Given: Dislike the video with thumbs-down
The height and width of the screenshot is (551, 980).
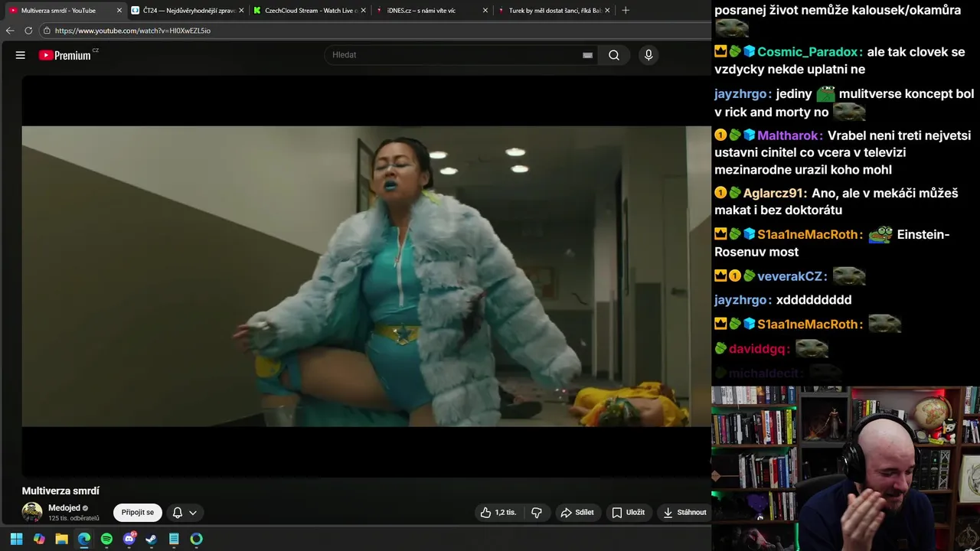Looking at the screenshot, I should pyautogui.click(x=537, y=513).
